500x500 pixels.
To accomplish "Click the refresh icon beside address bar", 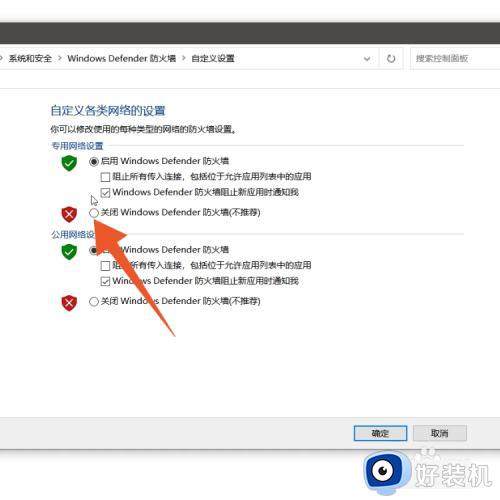I will pyautogui.click(x=391, y=59).
